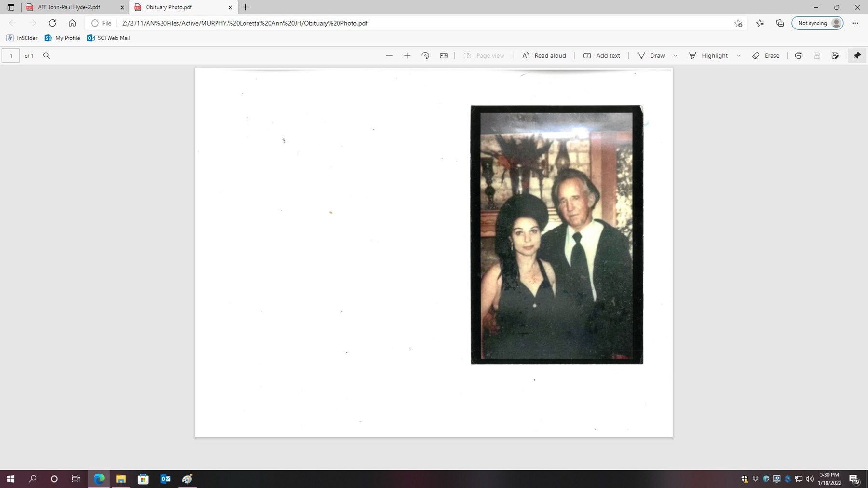Open the Collections icon

[780, 23]
